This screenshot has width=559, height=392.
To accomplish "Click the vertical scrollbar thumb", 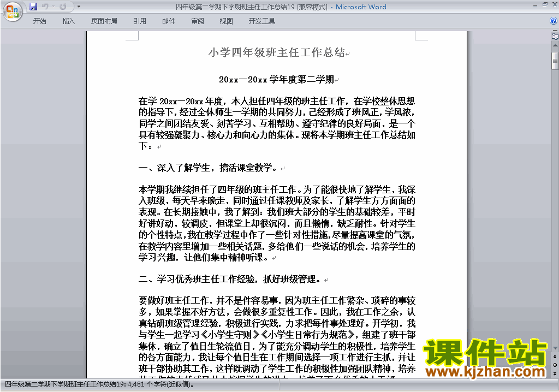I will (555, 61).
